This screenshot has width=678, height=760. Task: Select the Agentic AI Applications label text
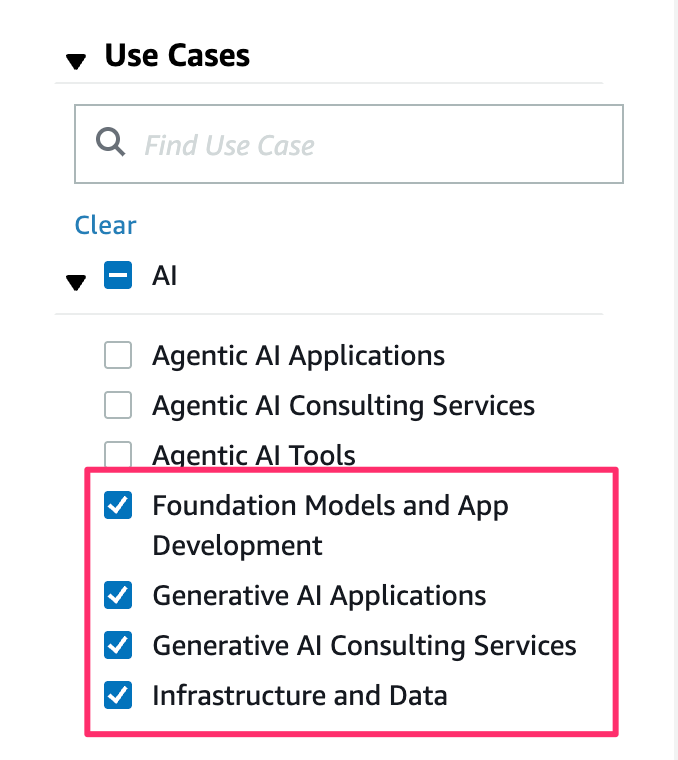tap(298, 355)
